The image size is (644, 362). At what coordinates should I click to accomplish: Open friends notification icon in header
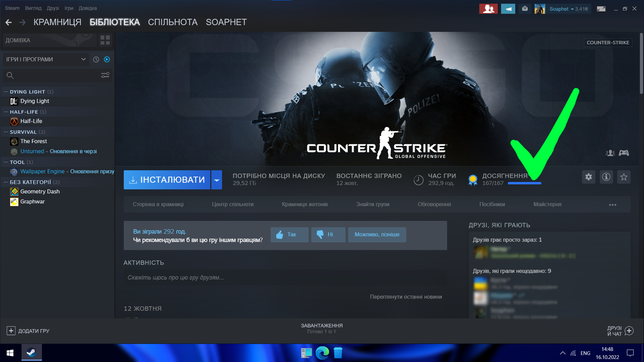(488, 9)
